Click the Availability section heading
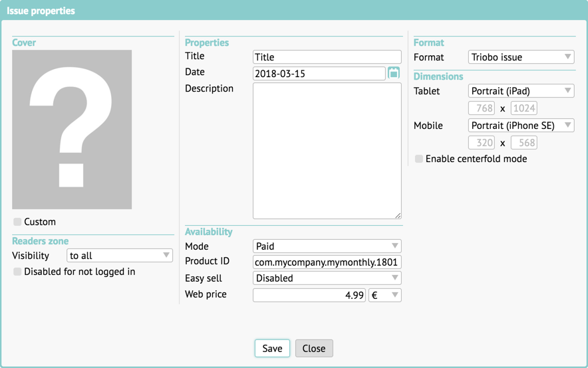 208,232
